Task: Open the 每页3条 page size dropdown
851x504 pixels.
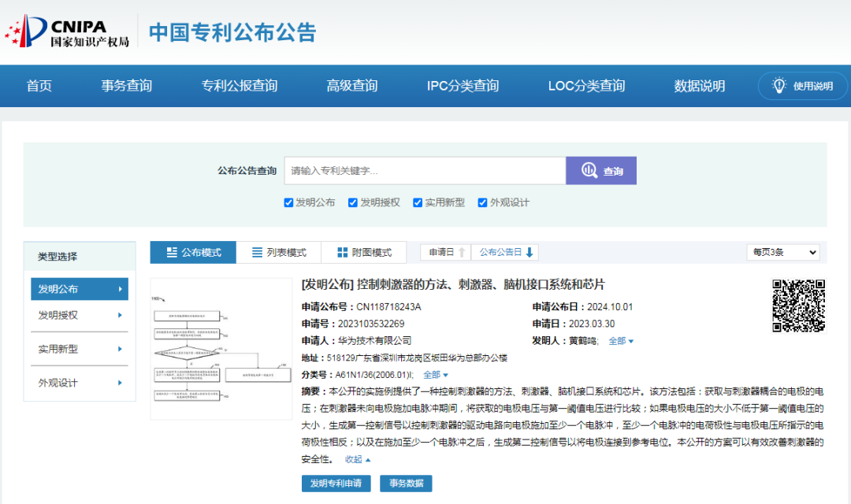Action: [x=782, y=252]
